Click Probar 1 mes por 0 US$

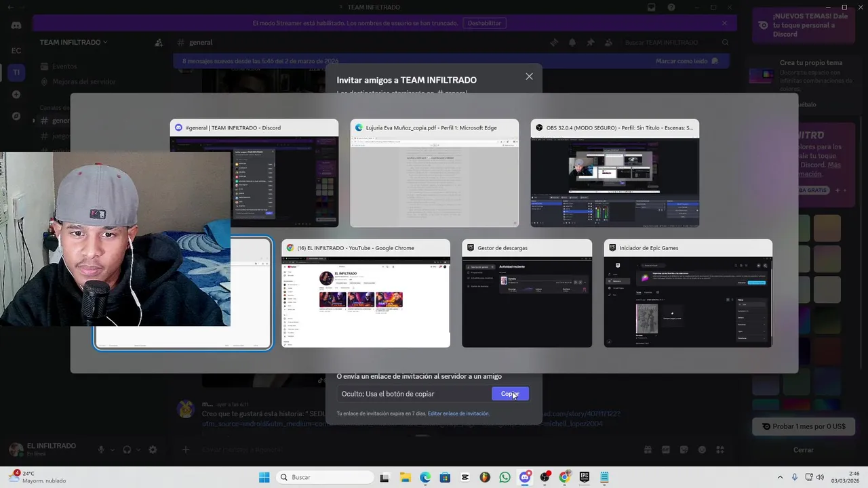coord(804,426)
